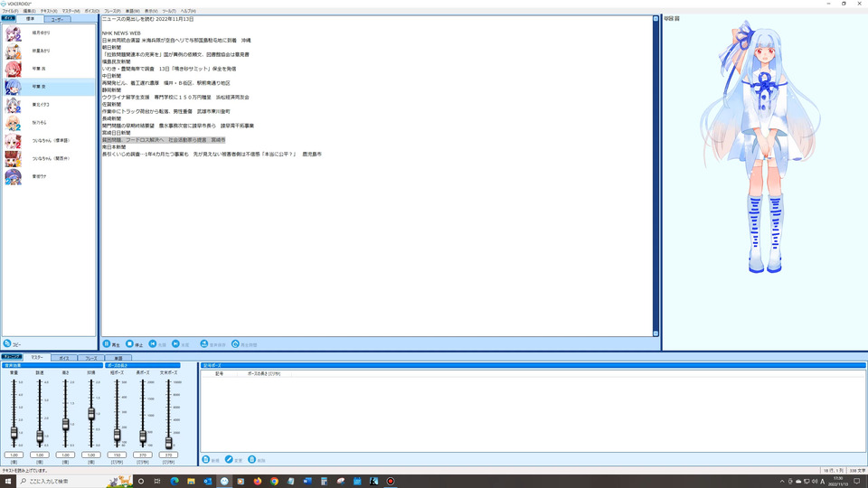Image resolution: width=868 pixels, height=488 pixels.
Task: Click the 高さ (pitch) slider handle
Action: coord(65,425)
